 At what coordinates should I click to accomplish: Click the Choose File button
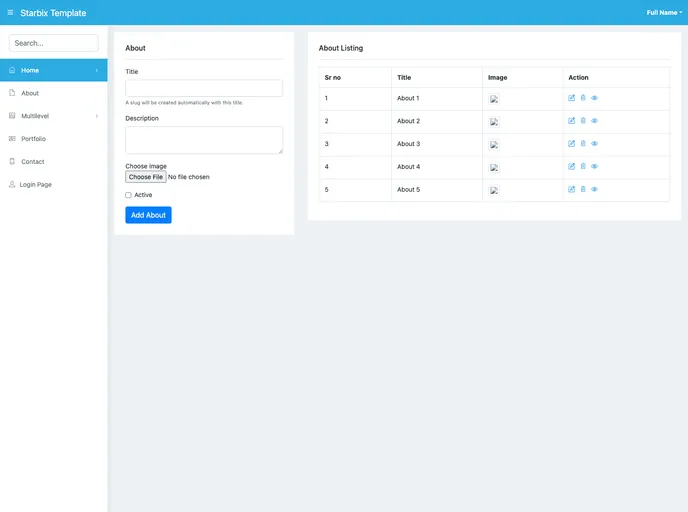[146, 177]
